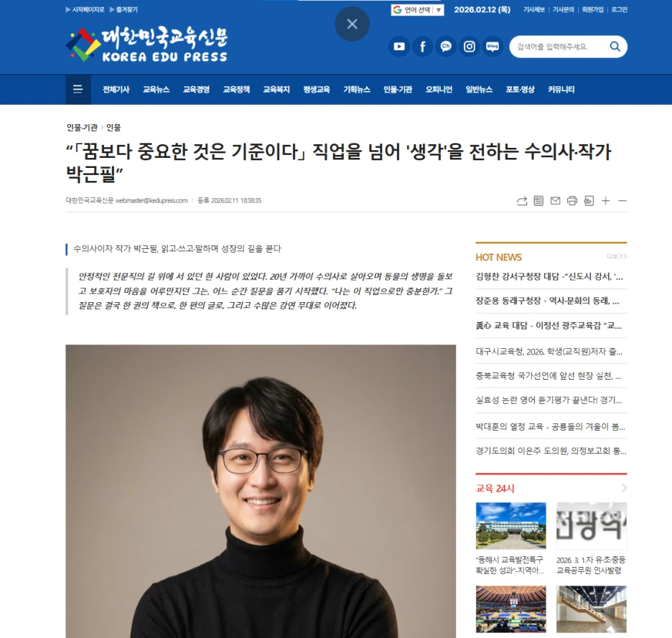Open the hamburger full menu
Image resolution: width=672 pixels, height=638 pixels.
click(x=78, y=89)
